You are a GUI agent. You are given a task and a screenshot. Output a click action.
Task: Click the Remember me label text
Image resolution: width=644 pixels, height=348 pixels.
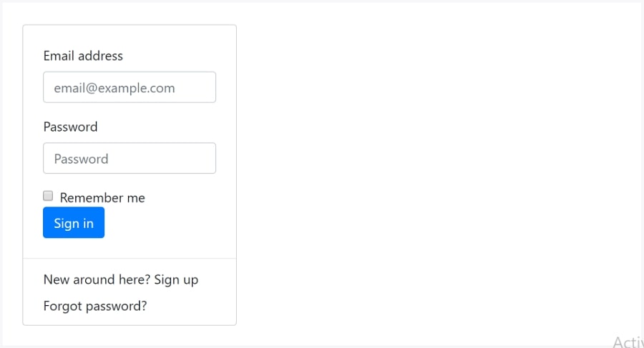point(102,198)
